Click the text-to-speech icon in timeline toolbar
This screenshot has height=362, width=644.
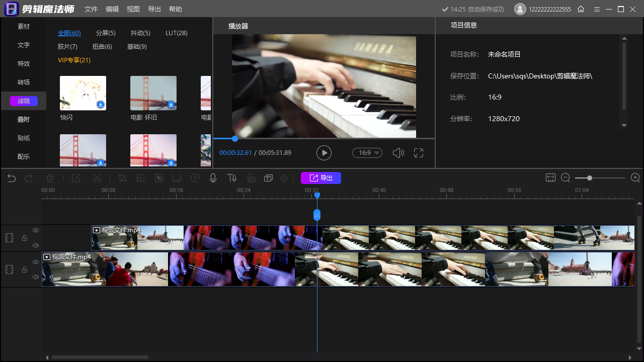click(x=231, y=178)
